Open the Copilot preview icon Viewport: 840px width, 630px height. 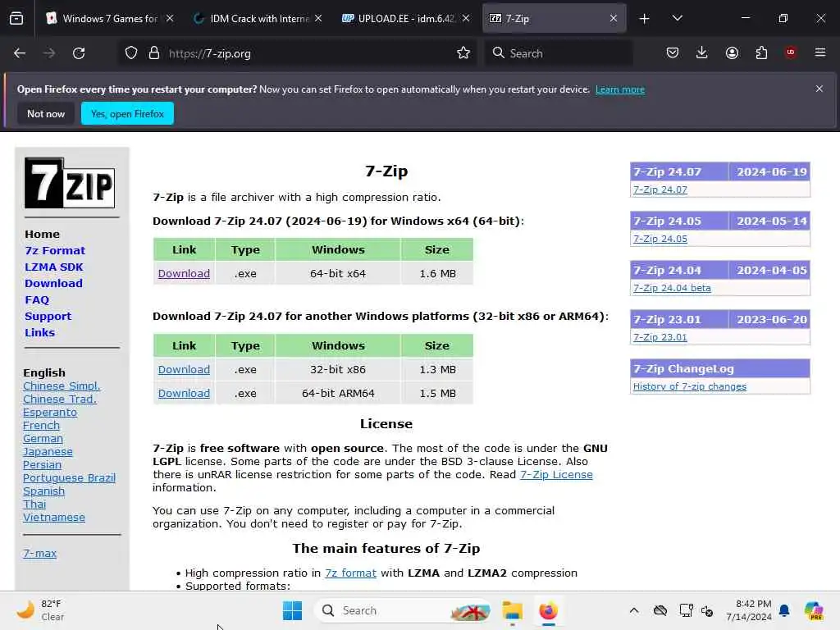coord(814,610)
